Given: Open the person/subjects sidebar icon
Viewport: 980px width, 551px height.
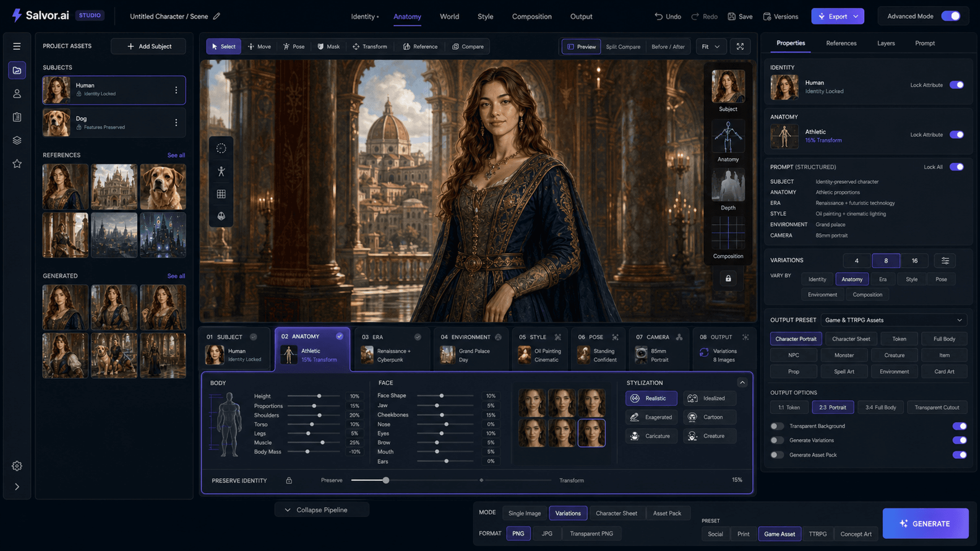Looking at the screenshot, I should 17,94.
